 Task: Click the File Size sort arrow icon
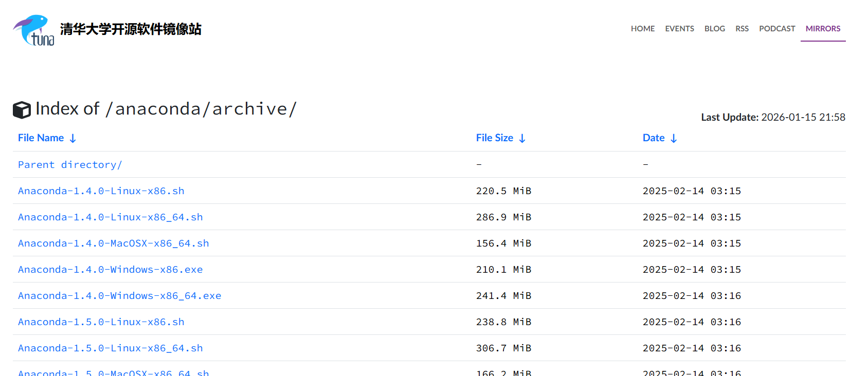(522, 138)
